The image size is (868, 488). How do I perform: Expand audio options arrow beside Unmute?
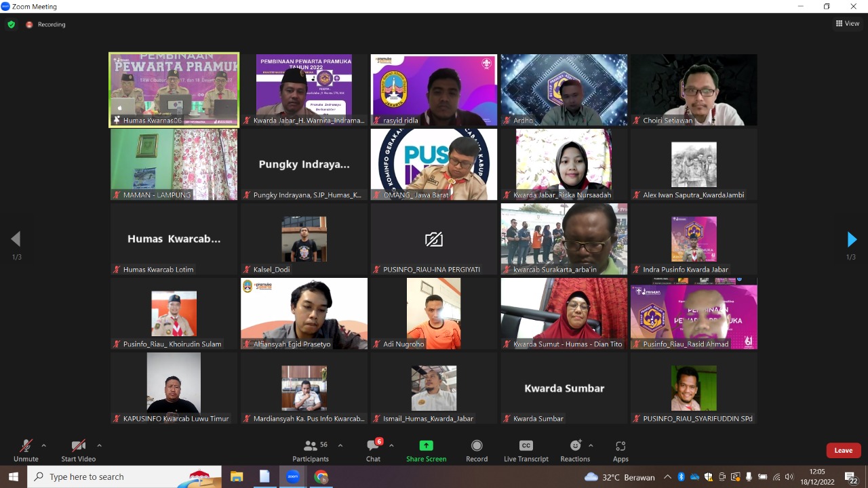pos(44,445)
